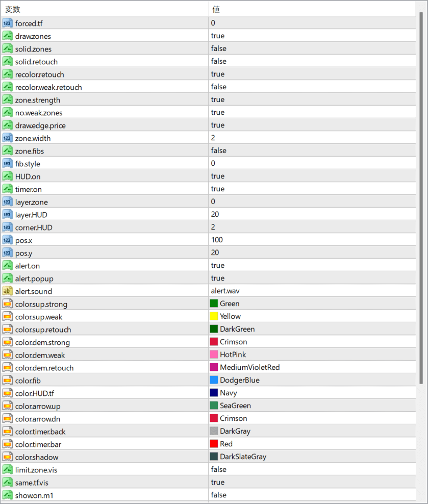This screenshot has height=504, width=428.
Task: Click the integer icon beside forced.tf
Action: click(x=7, y=23)
